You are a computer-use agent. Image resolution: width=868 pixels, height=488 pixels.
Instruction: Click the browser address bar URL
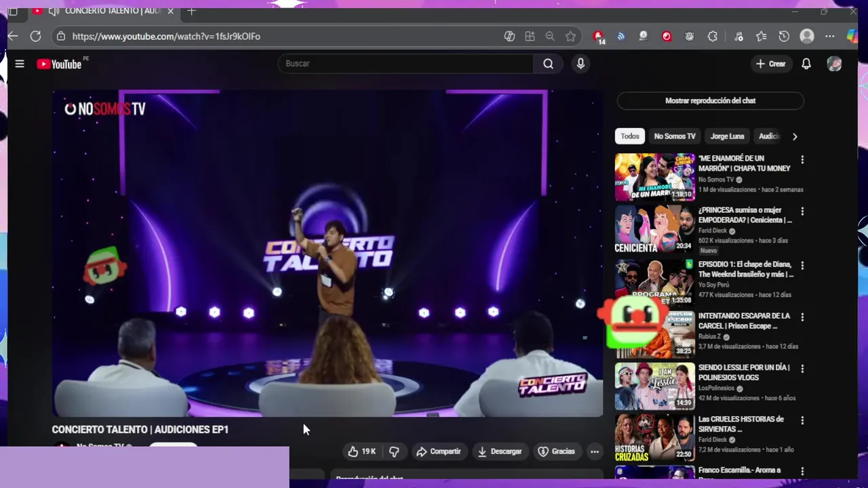click(x=166, y=37)
